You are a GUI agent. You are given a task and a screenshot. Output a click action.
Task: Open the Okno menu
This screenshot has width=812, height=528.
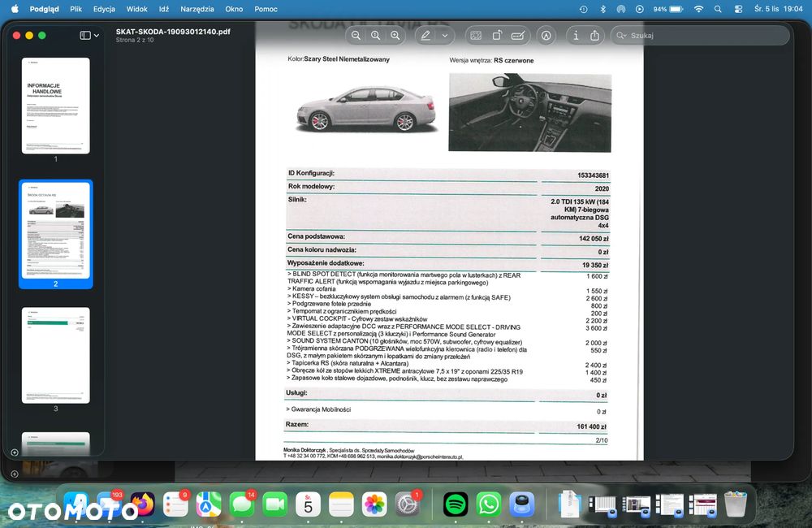(234, 9)
